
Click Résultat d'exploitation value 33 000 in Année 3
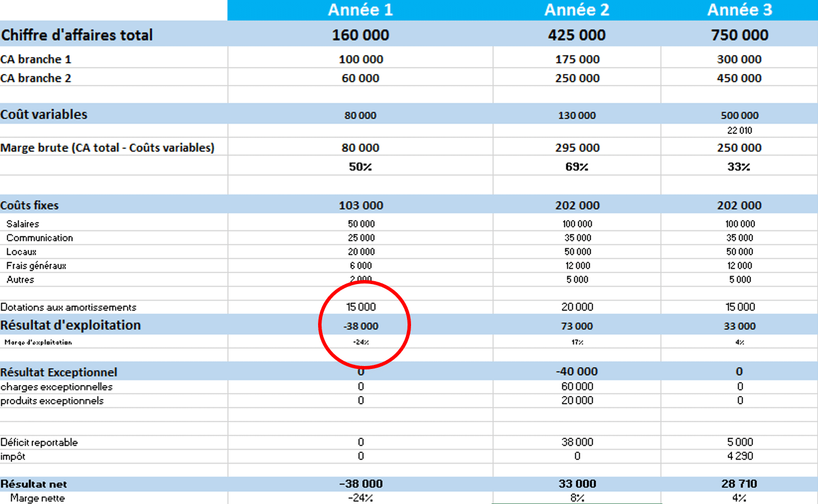click(739, 326)
